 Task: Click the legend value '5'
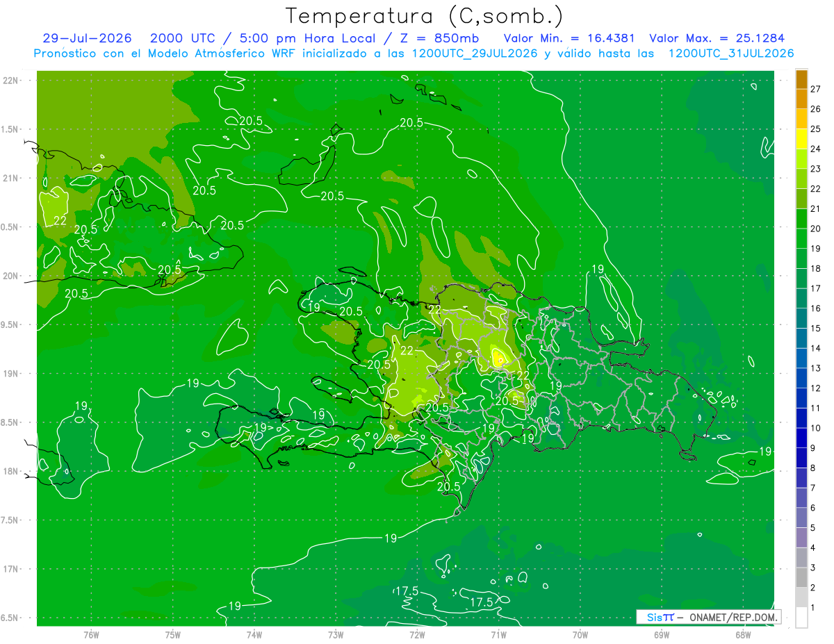[x=814, y=528]
